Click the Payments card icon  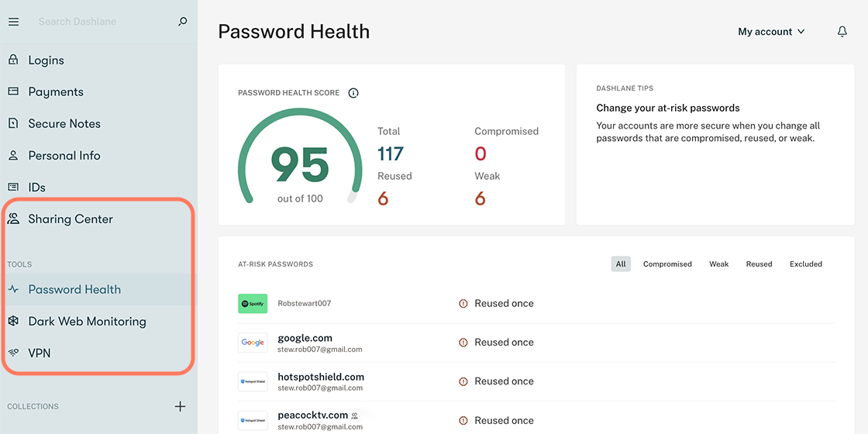click(13, 91)
